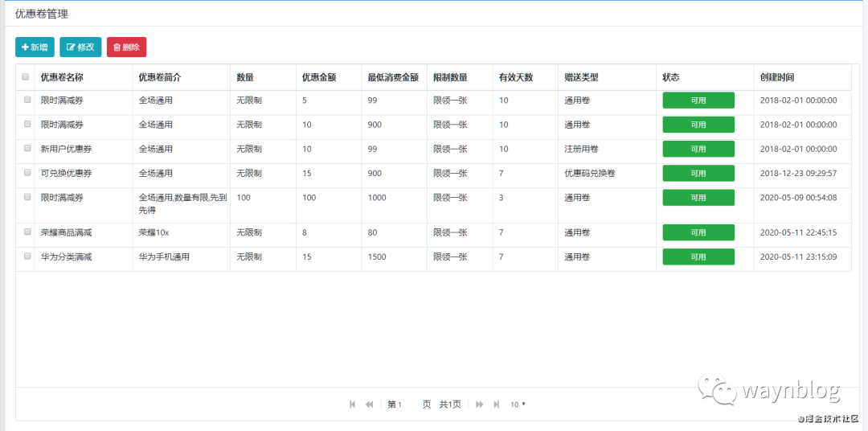The image size is (868, 431).
Task: Click the 全场通用,数量有限,先到先得 cell
Action: click(x=182, y=204)
